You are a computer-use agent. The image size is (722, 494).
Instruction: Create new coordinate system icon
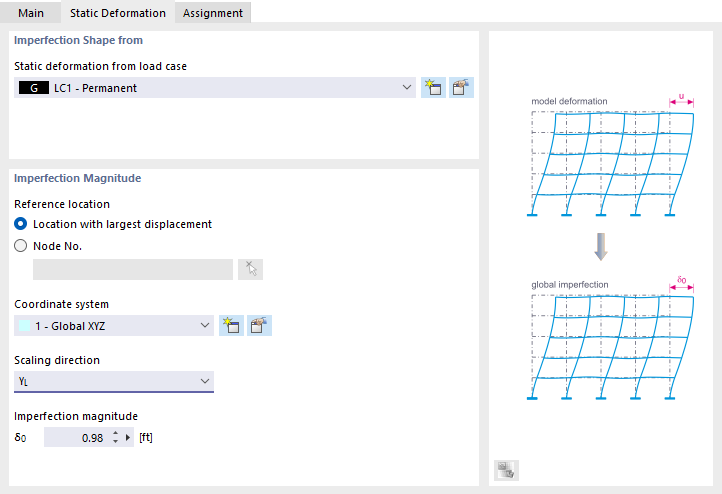232,325
